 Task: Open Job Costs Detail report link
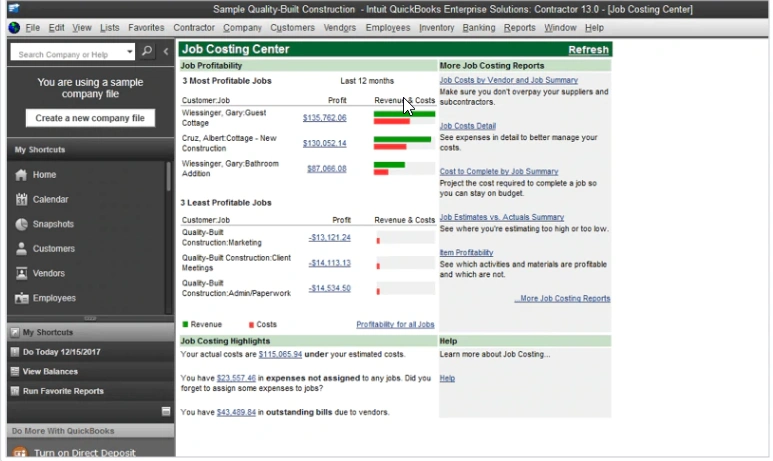point(467,126)
